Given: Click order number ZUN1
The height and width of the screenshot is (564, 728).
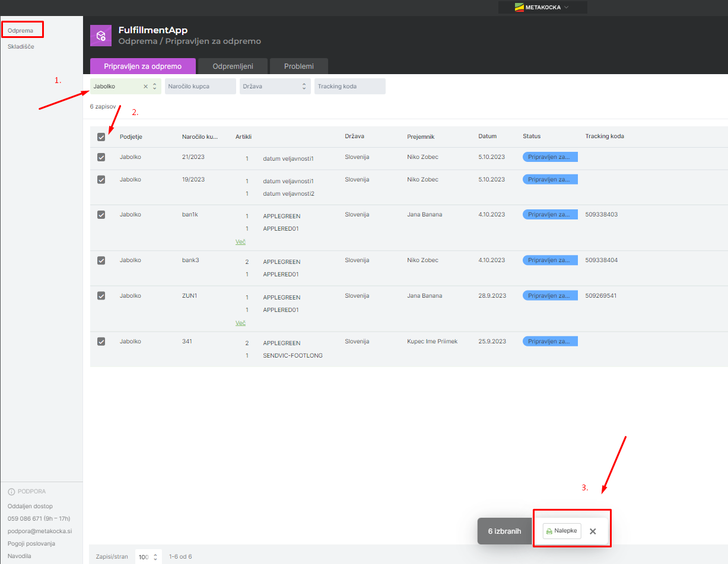Looking at the screenshot, I should click(190, 296).
